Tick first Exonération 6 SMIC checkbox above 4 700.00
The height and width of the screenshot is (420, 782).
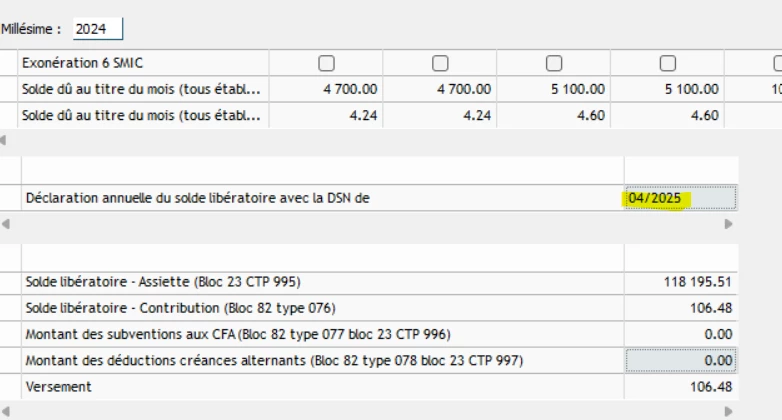coord(326,63)
